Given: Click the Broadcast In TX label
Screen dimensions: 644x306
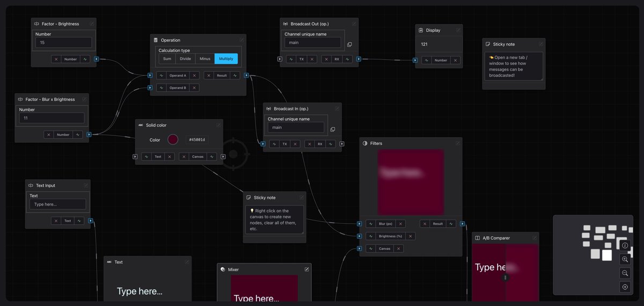Looking at the screenshot, I should pyautogui.click(x=284, y=144).
